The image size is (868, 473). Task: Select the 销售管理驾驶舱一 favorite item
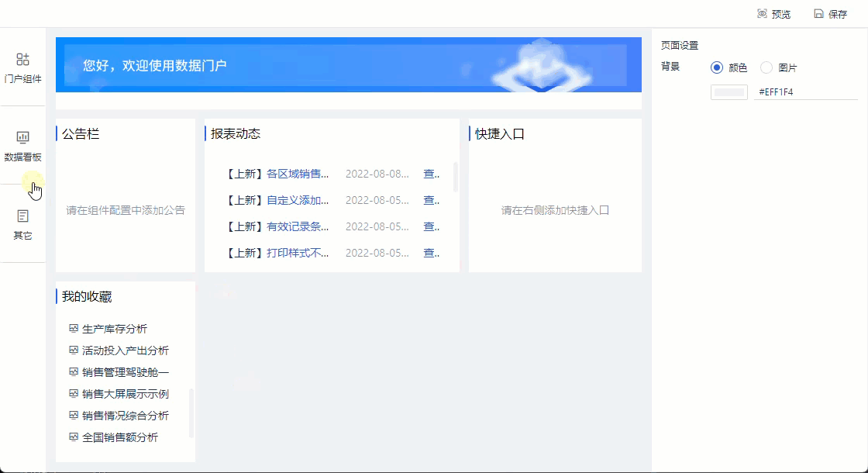(x=125, y=372)
